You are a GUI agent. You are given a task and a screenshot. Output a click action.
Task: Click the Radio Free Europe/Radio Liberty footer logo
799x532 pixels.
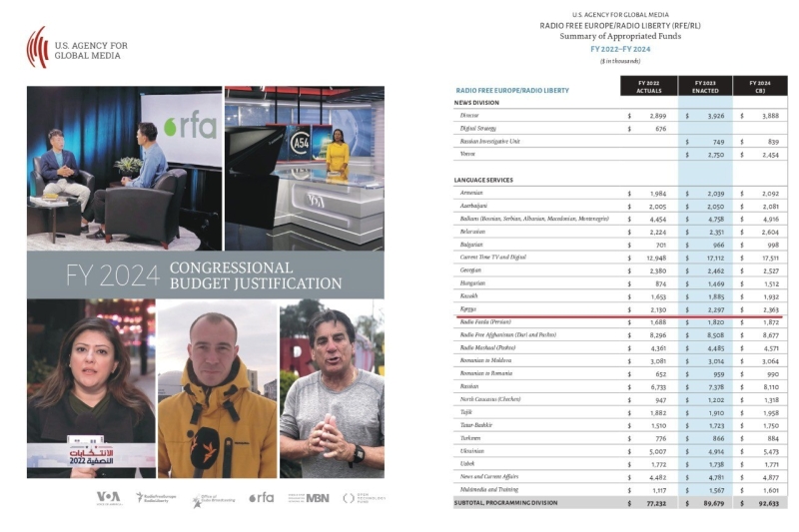point(156,498)
